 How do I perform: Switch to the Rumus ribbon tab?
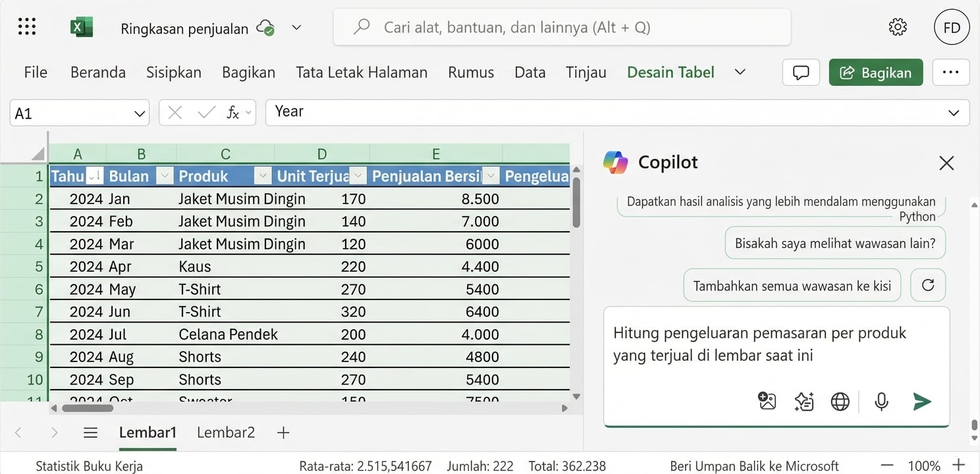pyautogui.click(x=470, y=72)
